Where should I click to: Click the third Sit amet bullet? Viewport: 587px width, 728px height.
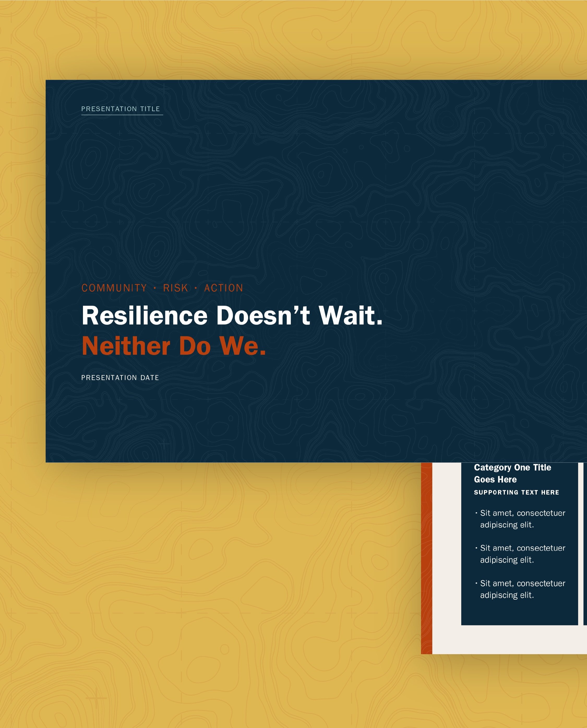tap(520, 589)
